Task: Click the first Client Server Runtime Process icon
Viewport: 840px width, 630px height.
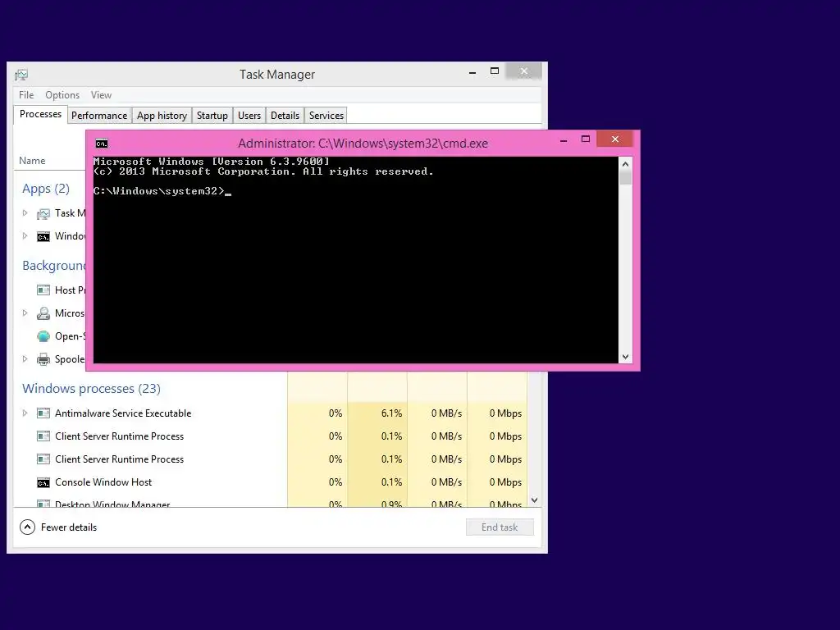Action: [x=43, y=436]
